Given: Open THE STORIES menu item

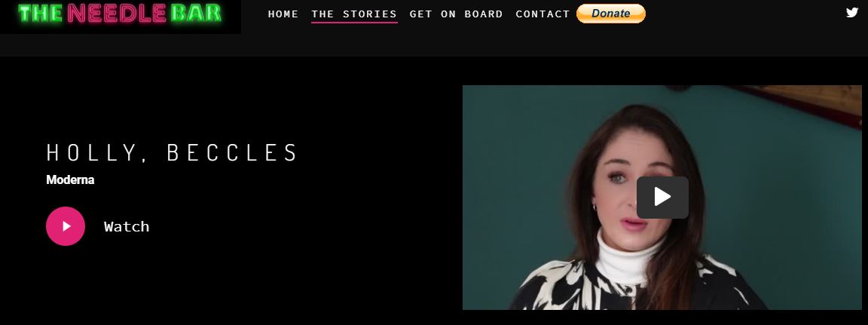Looking at the screenshot, I should pyautogui.click(x=354, y=14).
